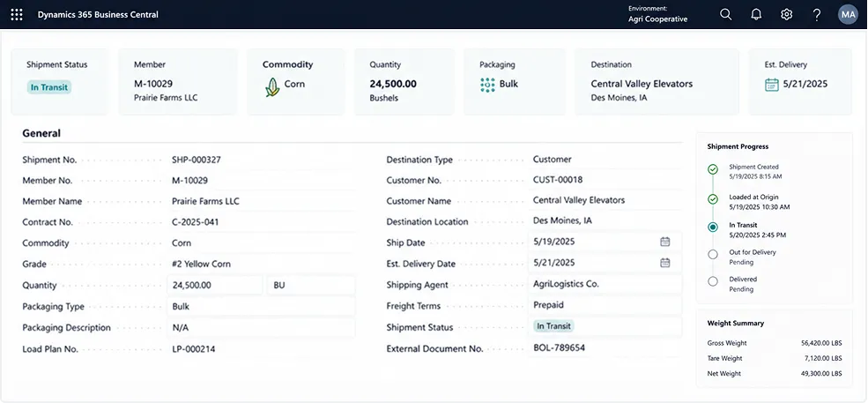The image size is (868, 403).
Task: Click the Quantity 24,500.00 input field
Action: 215,285
